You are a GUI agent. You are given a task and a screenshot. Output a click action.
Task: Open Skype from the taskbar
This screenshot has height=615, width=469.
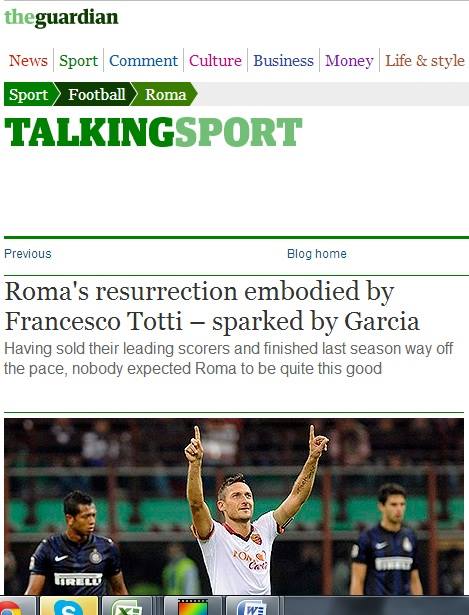[69, 606]
